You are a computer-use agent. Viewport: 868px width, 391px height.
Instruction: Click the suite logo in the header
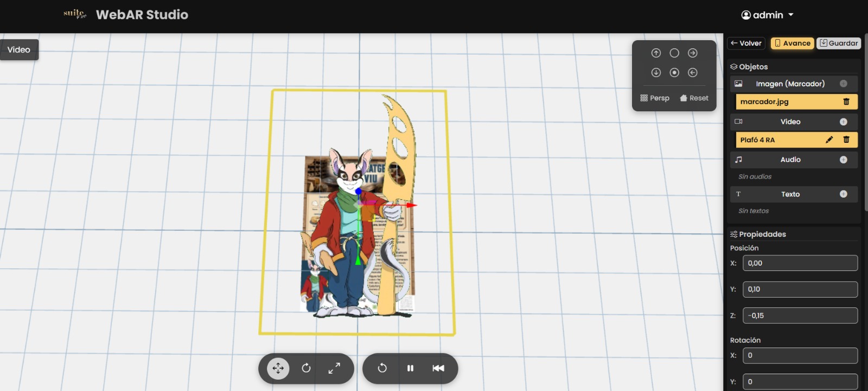coord(75,14)
